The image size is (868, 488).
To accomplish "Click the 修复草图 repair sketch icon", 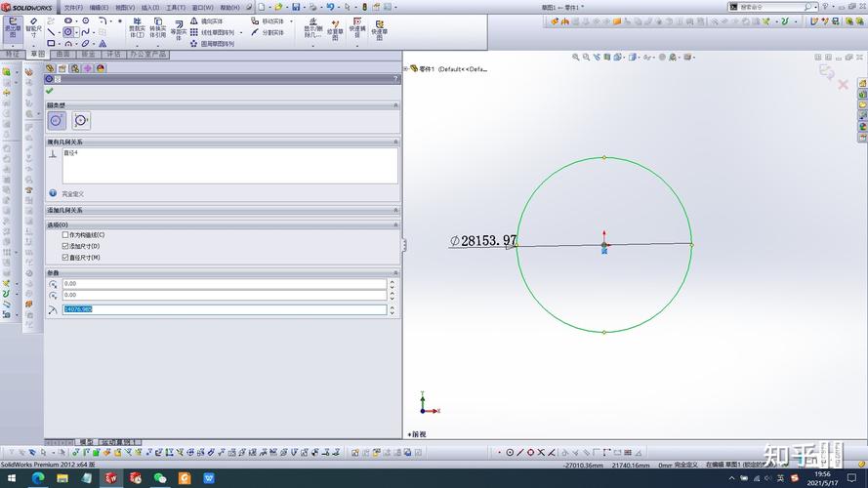I will tap(335, 26).
